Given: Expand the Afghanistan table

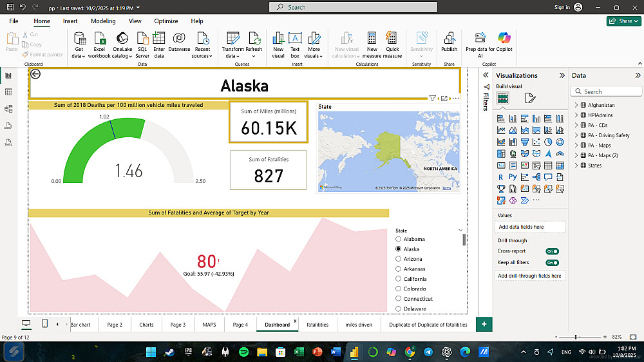Looking at the screenshot, I should [x=576, y=105].
